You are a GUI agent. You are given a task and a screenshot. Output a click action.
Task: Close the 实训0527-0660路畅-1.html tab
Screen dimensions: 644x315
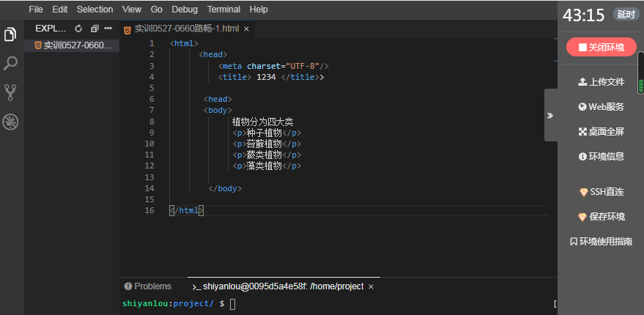(x=246, y=29)
